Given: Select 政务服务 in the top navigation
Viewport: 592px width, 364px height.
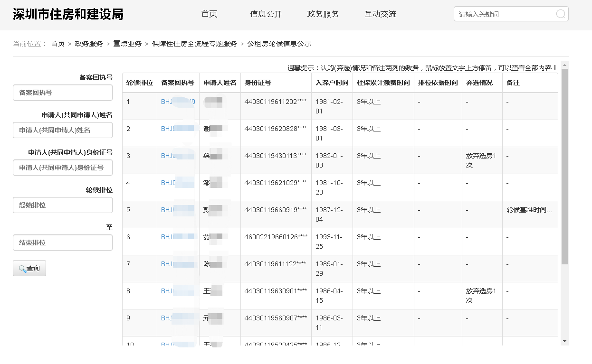Looking at the screenshot, I should (x=323, y=14).
